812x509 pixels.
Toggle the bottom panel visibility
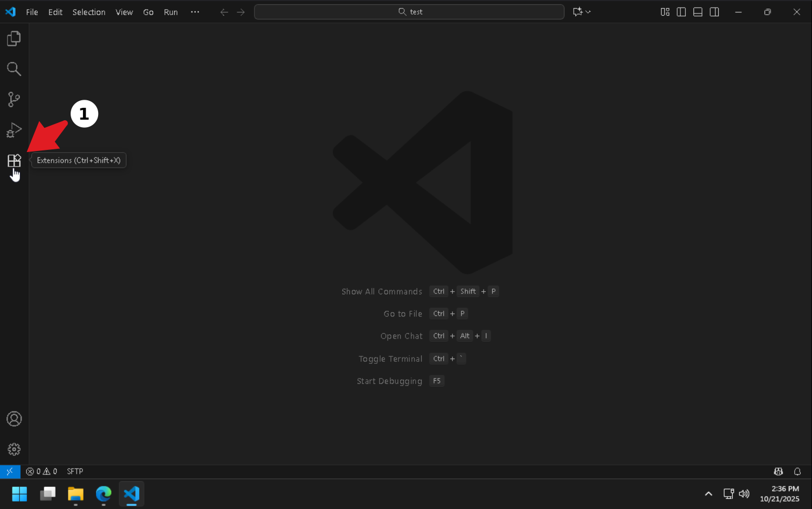698,11
